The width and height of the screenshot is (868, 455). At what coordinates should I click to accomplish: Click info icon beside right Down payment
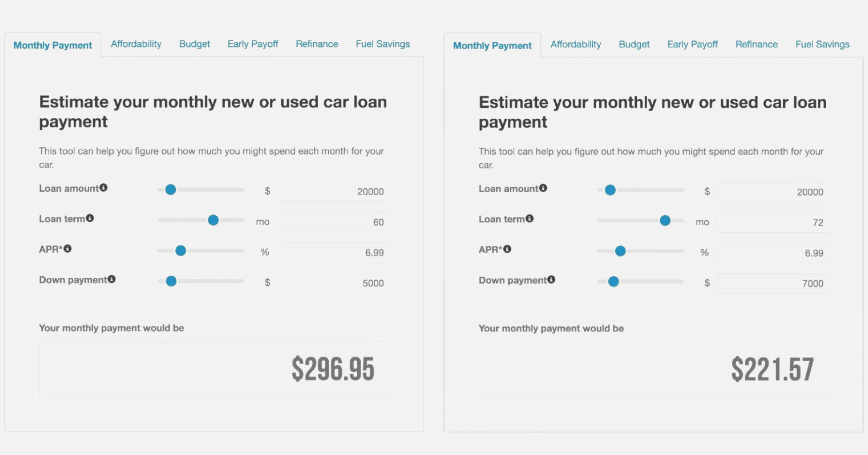(x=551, y=280)
